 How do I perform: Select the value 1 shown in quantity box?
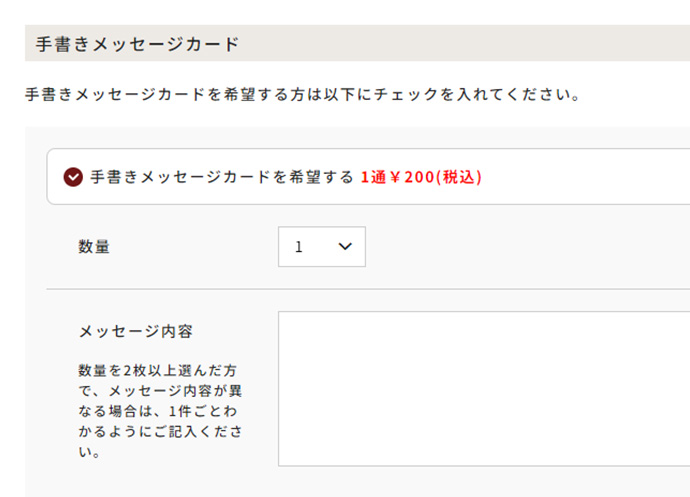[x=299, y=247]
